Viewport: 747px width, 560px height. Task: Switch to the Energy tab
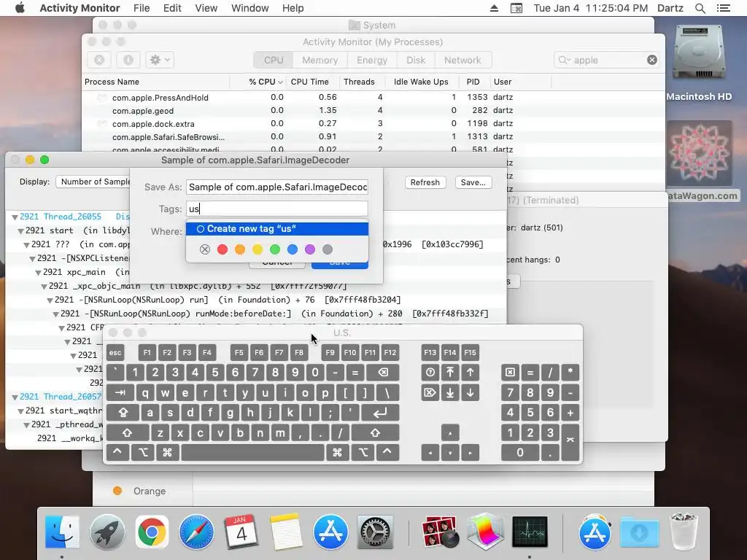(x=372, y=60)
